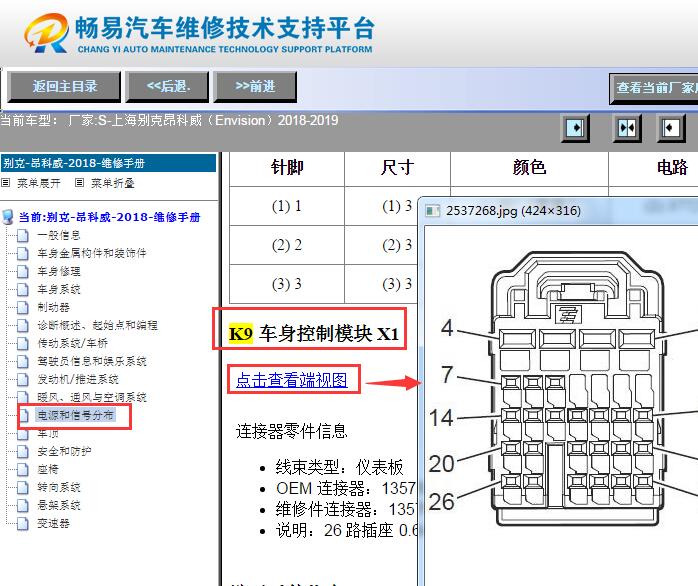698x586 pixels.
Task: Open 车身系统 tree item
Action: point(58,289)
